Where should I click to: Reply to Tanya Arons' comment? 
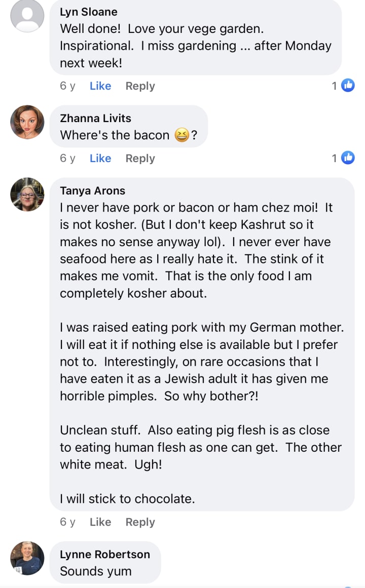click(x=140, y=522)
